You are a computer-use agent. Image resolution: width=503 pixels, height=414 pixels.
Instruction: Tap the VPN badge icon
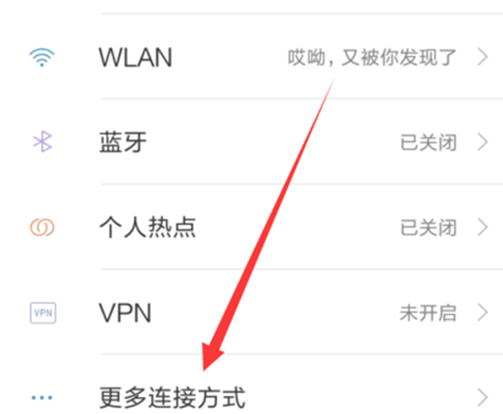[43, 313]
